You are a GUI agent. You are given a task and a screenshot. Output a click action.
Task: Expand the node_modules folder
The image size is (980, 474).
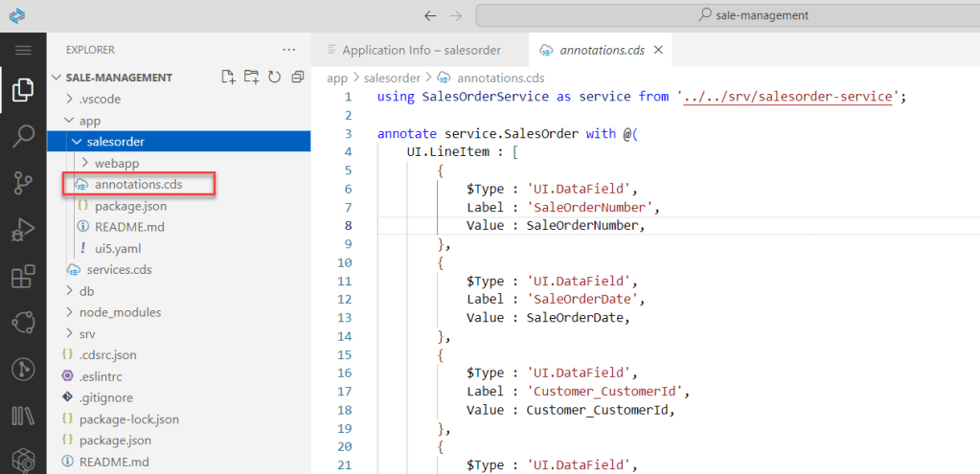tap(120, 312)
